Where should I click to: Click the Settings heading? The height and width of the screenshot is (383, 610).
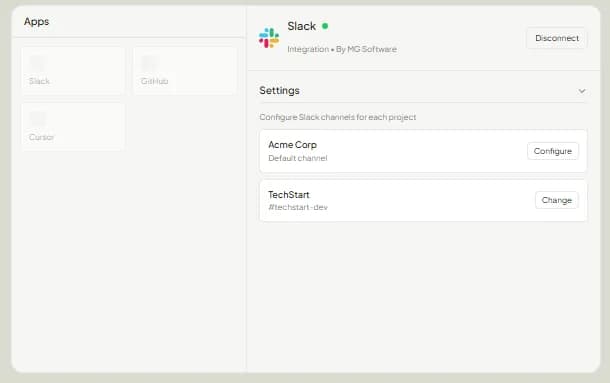pos(279,90)
